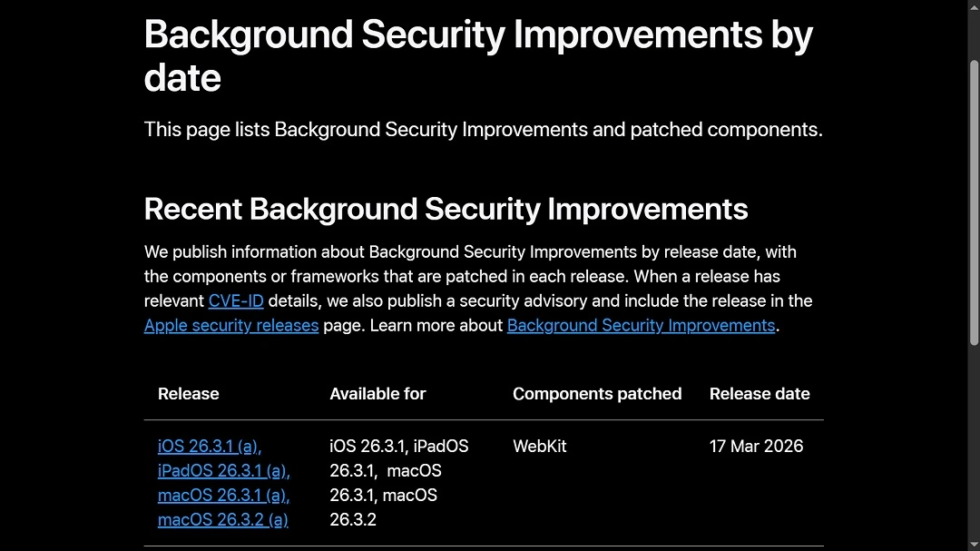Visit the Apple security releases page
The height and width of the screenshot is (551, 980).
tap(230, 325)
